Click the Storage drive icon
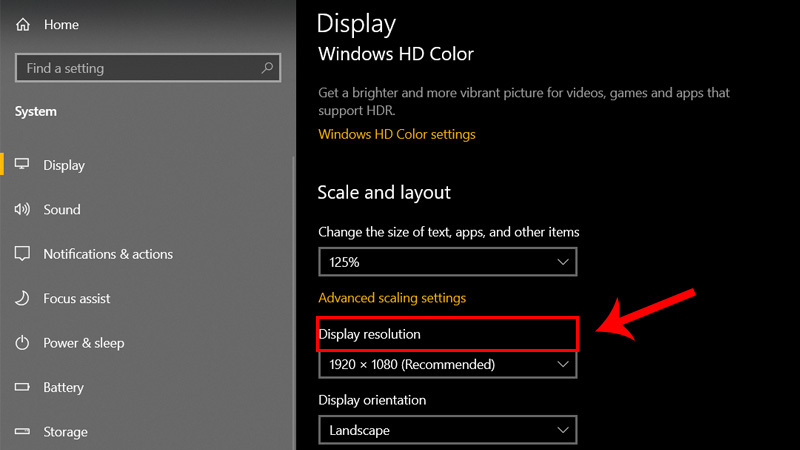Image resolution: width=800 pixels, height=450 pixels. tap(22, 432)
